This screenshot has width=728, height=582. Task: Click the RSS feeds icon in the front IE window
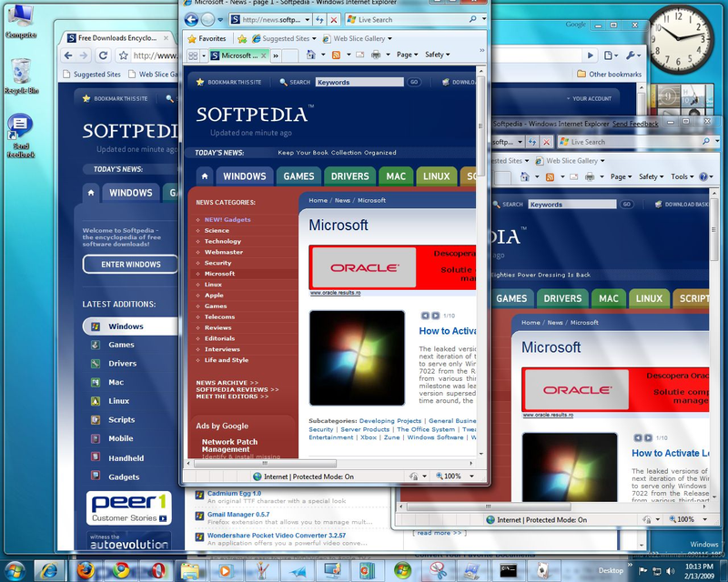click(336, 55)
